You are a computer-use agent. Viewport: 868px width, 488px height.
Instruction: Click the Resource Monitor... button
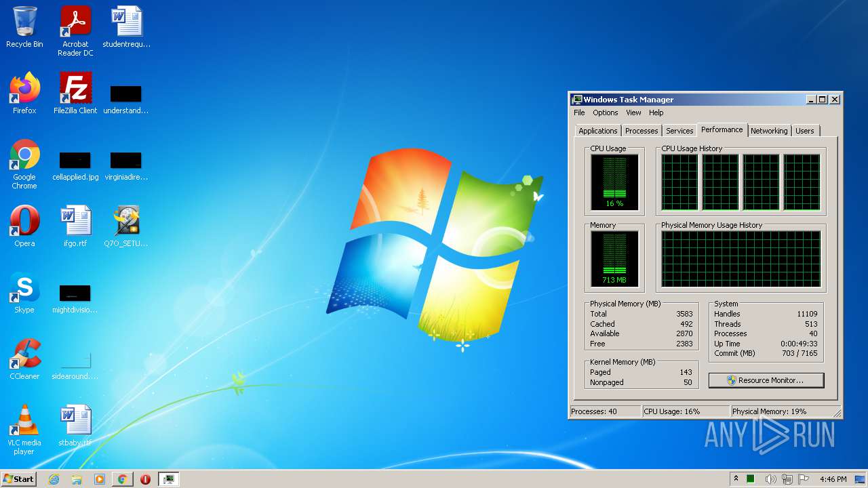[766, 380]
